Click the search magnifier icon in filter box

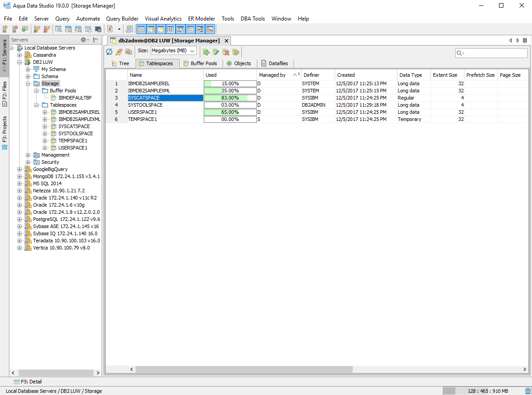[x=460, y=53]
